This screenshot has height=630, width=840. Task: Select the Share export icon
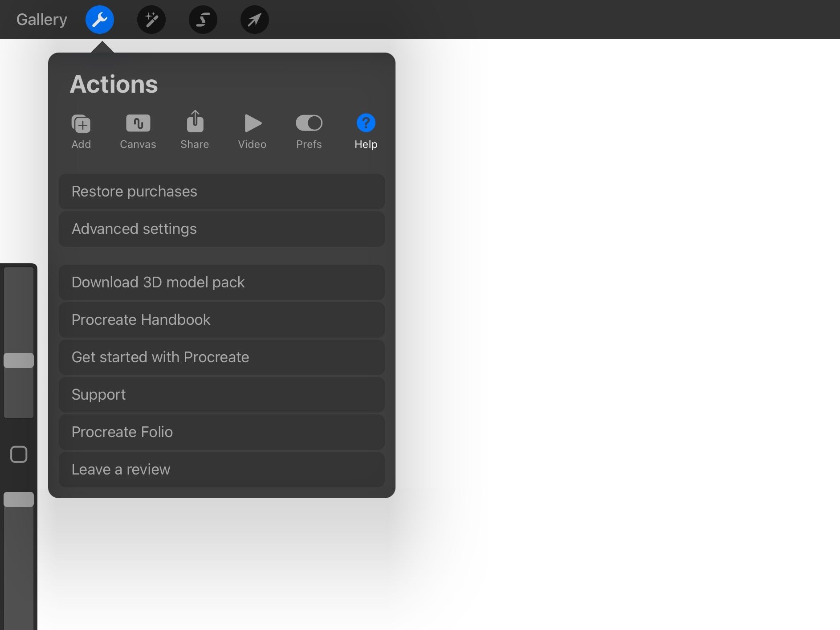click(195, 131)
